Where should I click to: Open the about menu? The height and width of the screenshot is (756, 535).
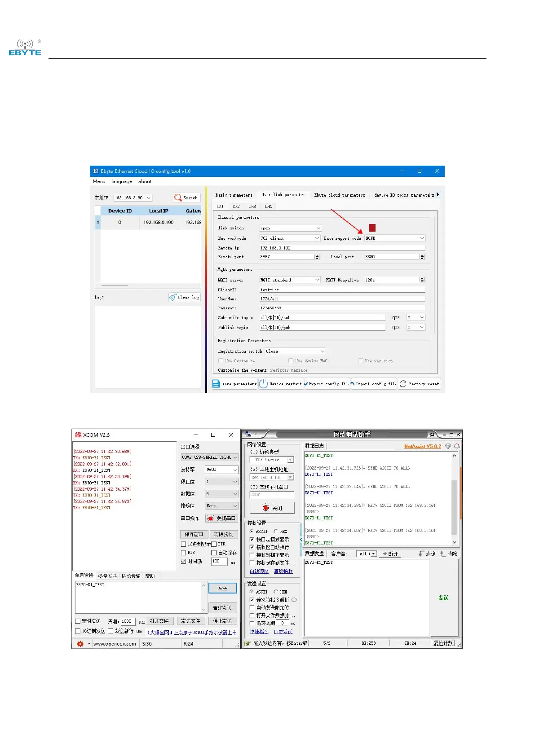(x=145, y=182)
